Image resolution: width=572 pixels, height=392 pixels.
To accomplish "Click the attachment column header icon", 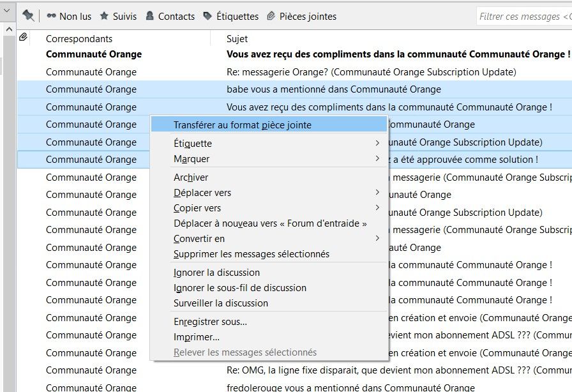I will [24, 38].
